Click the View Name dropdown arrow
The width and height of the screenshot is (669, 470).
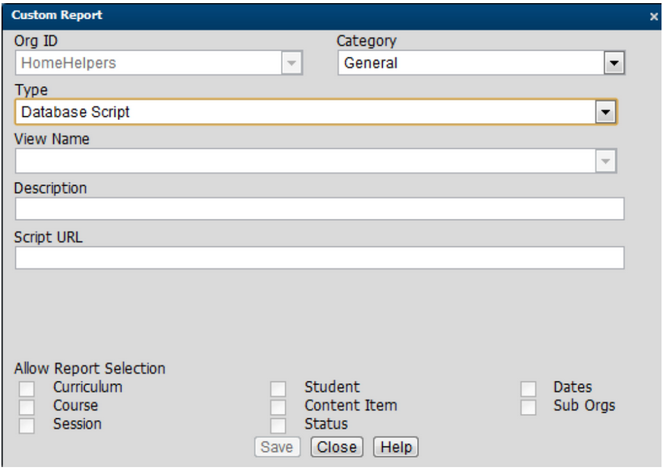pyautogui.click(x=604, y=161)
